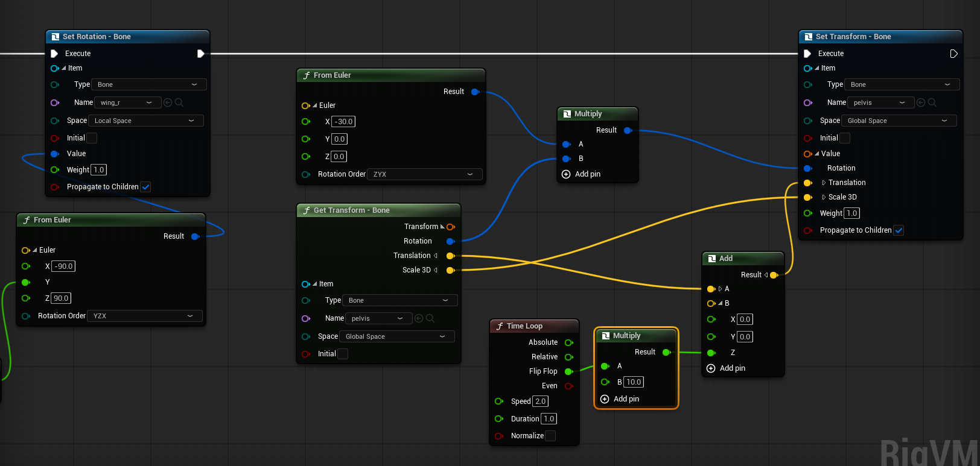Click the Translation output pin on Get Transform - Bone

(x=450, y=256)
